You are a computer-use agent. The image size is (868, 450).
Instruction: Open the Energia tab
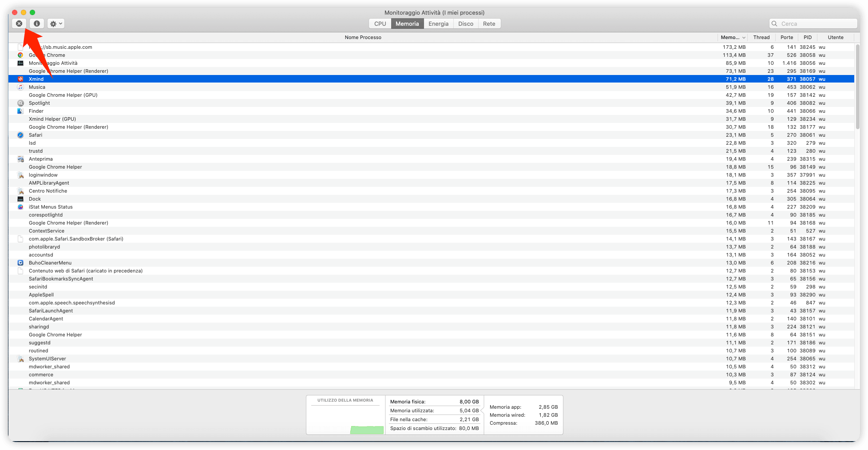click(439, 24)
